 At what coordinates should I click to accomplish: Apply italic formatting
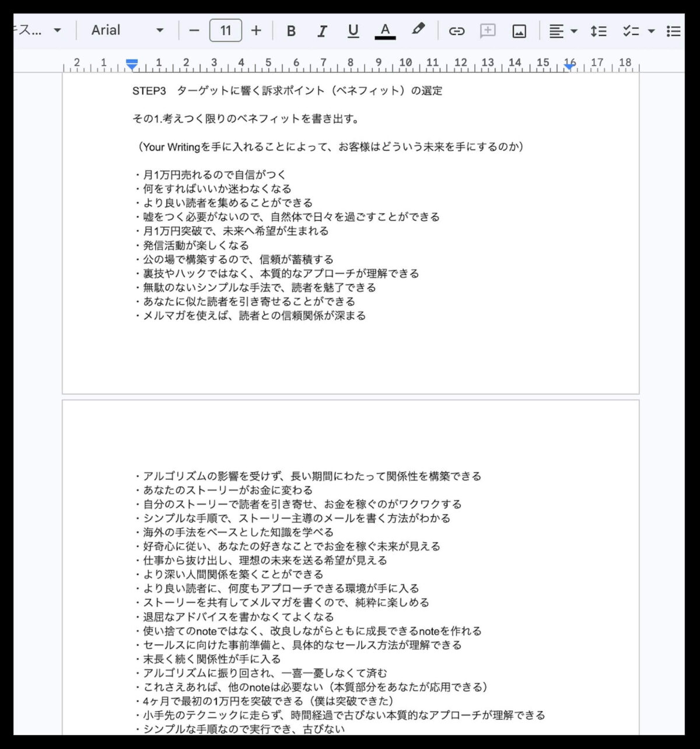[x=322, y=30]
